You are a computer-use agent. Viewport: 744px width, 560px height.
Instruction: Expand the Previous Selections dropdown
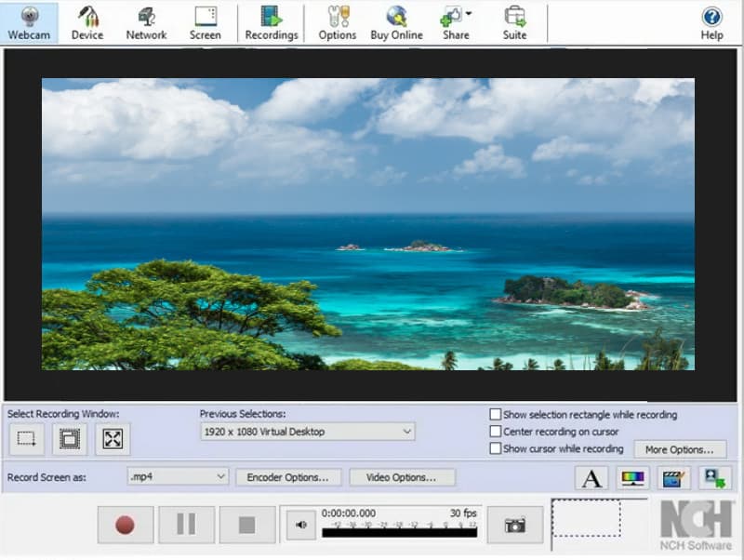coord(407,432)
